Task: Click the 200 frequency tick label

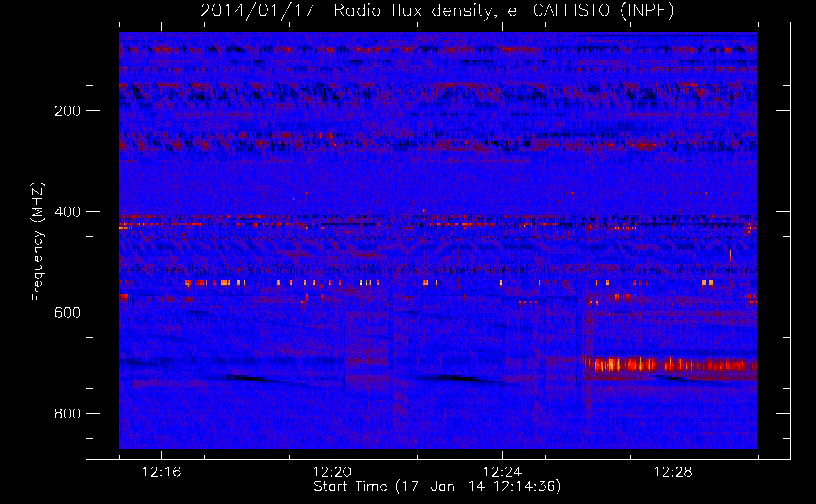Action: coord(68,111)
